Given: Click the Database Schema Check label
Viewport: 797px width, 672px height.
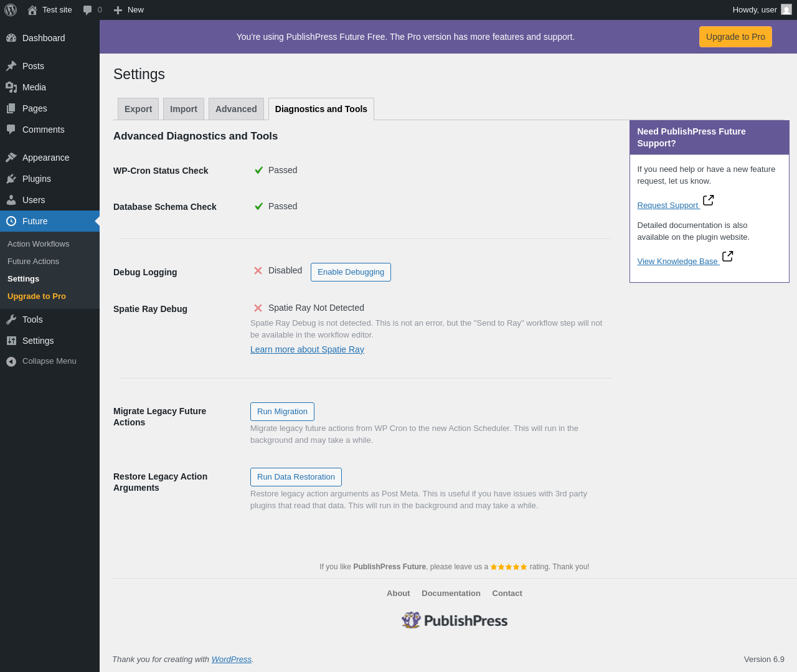Looking at the screenshot, I should click(x=165, y=207).
